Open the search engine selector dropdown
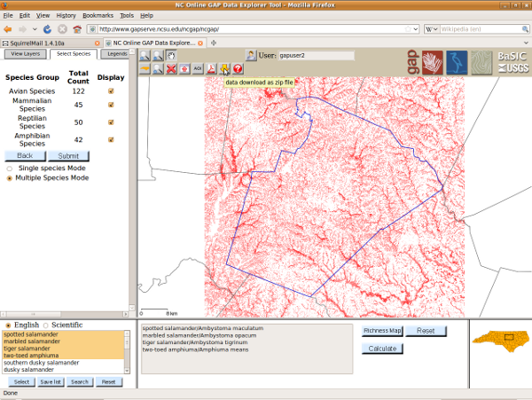The image size is (532, 400). point(432,29)
